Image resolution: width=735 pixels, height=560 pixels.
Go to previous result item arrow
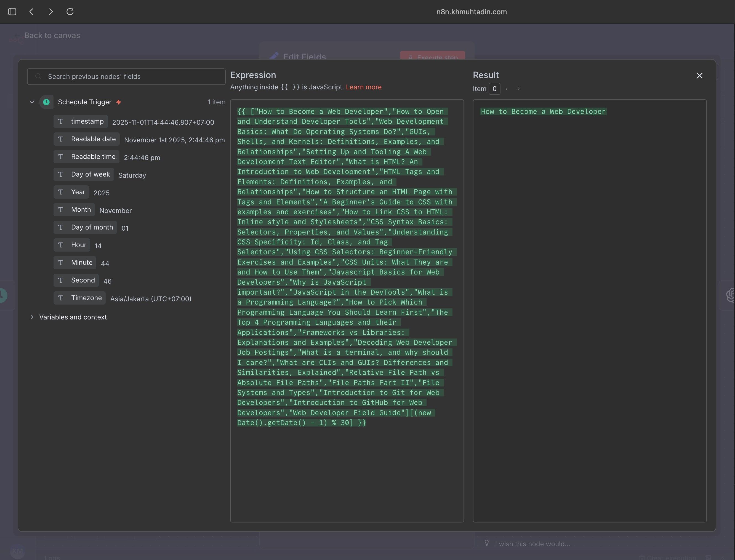(x=507, y=89)
